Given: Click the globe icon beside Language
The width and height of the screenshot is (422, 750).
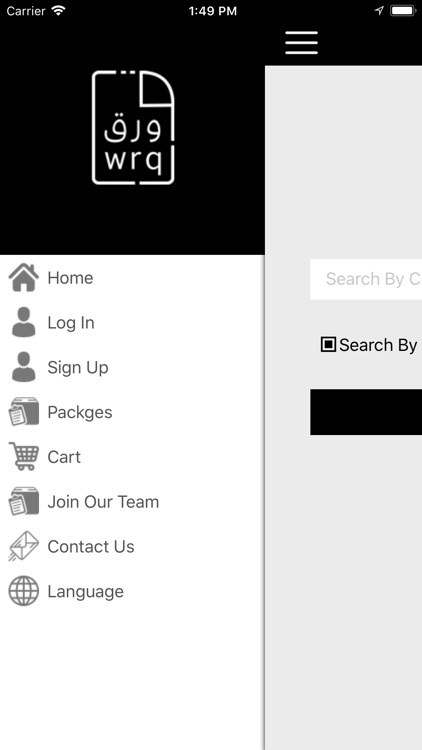Looking at the screenshot, I should coord(23,591).
